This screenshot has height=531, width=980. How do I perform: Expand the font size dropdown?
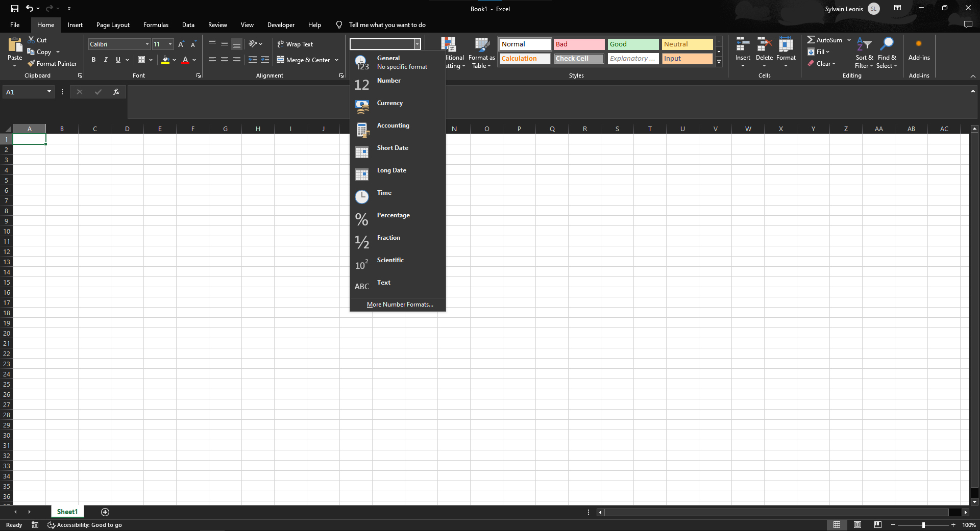170,44
